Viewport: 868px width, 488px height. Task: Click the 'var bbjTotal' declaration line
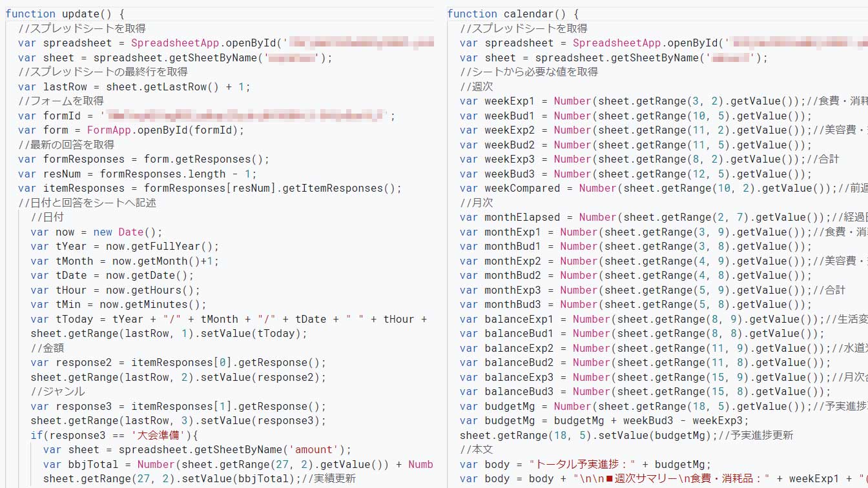238,464
